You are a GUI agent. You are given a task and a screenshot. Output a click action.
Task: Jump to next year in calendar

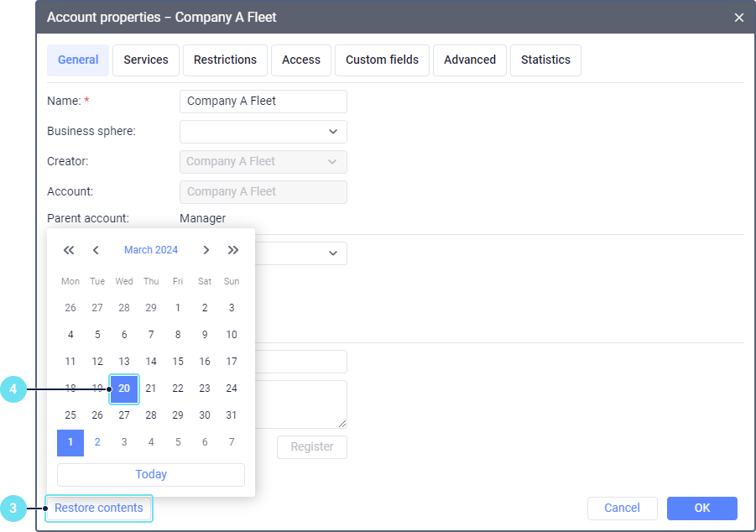pos(233,250)
